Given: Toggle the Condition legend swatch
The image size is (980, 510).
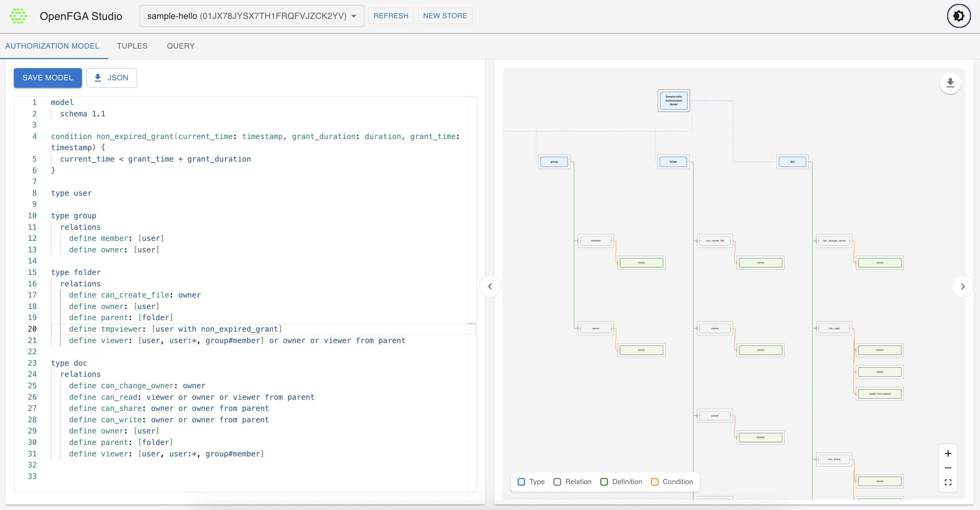Looking at the screenshot, I should click(x=654, y=481).
